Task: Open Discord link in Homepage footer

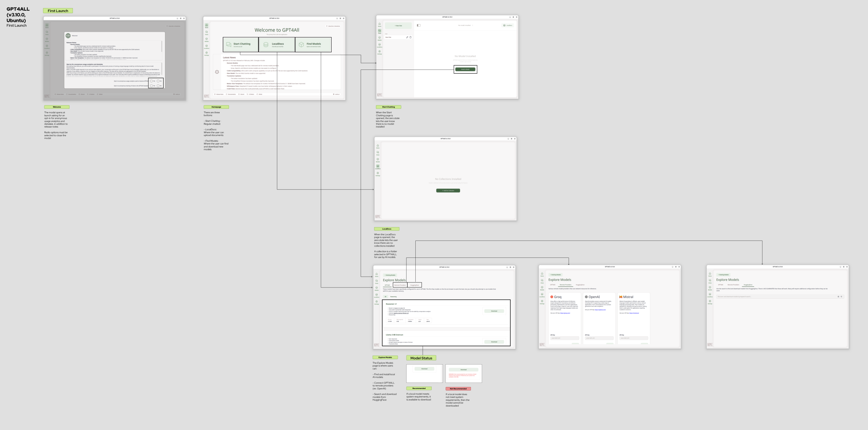Action: 241,94
